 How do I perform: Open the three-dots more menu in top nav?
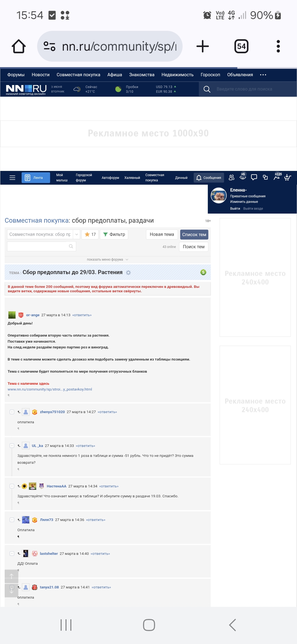point(263,75)
